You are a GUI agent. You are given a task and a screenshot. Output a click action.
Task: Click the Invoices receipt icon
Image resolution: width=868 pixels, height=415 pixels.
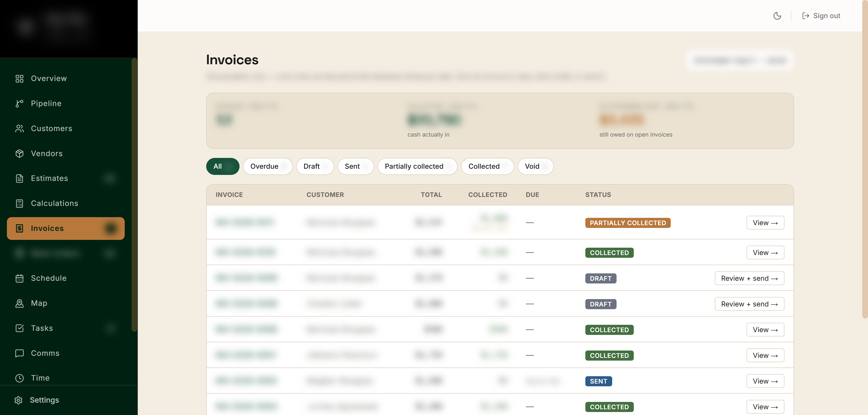click(x=20, y=228)
